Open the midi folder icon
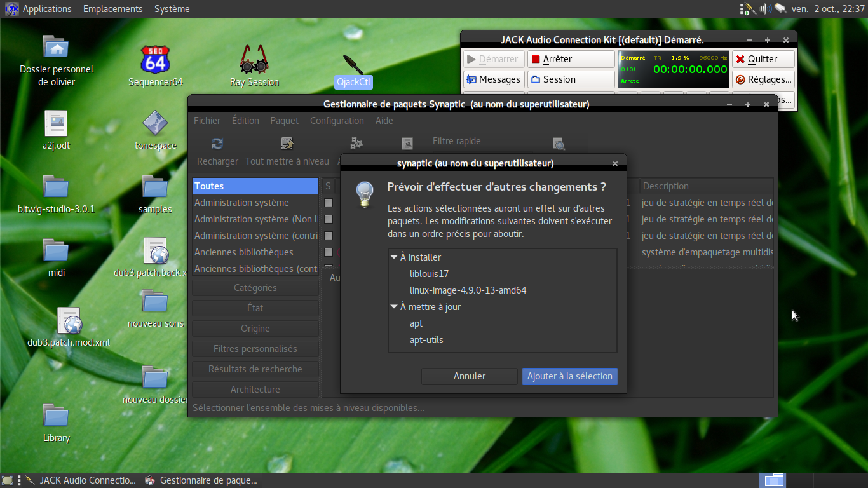The image size is (868, 488). point(56,250)
